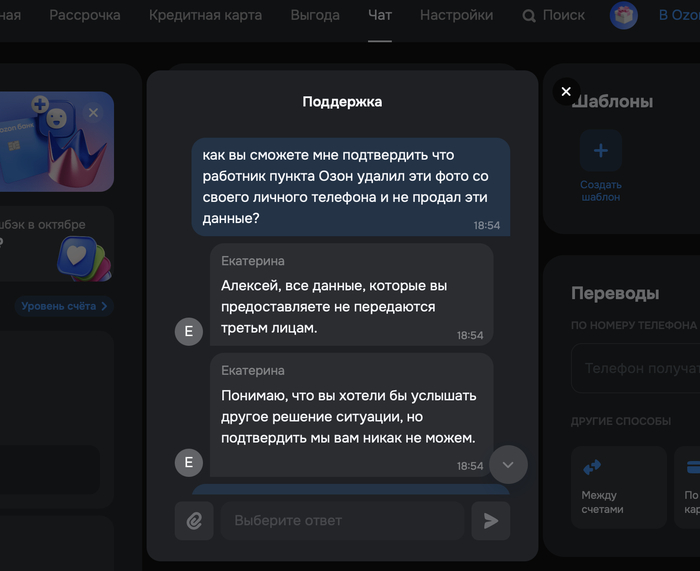Click the Телефон получателя input field
Screen dimensions: 700x571
638,368
